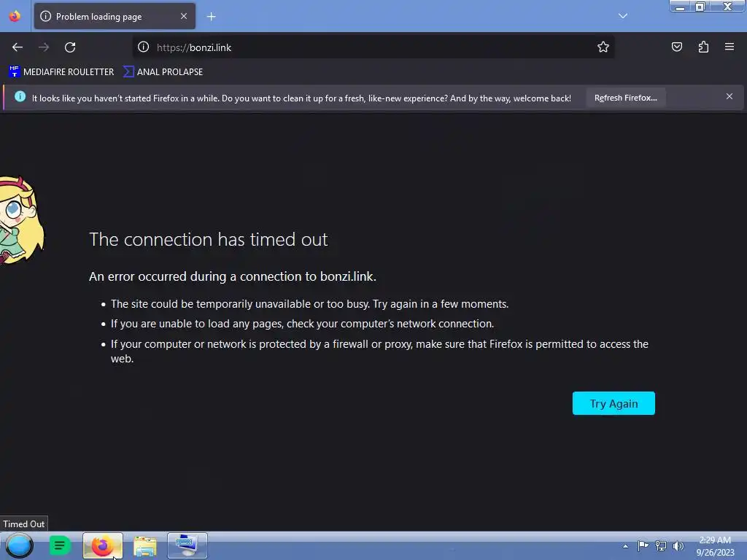Click the Firefox logo beside the tabs
This screenshot has width=747, height=560.
coord(15,16)
